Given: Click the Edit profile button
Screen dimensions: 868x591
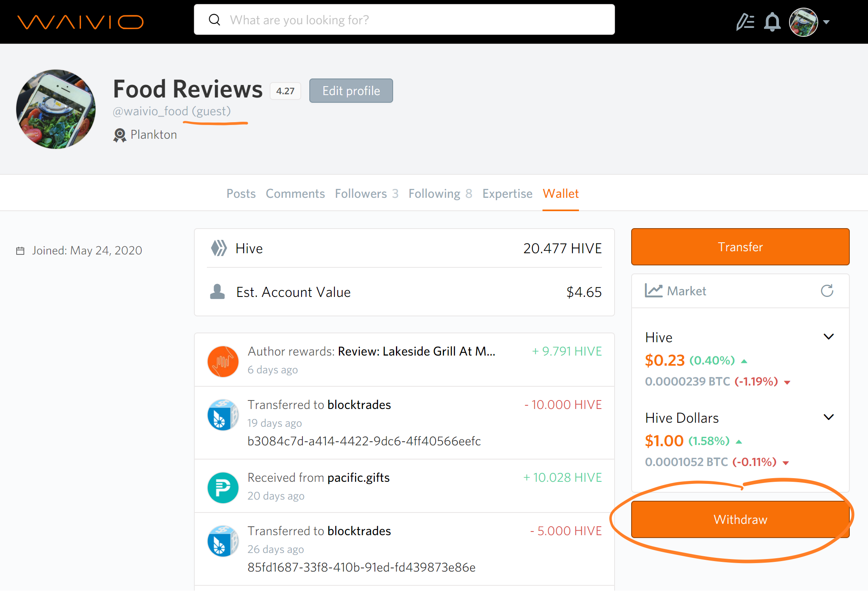Looking at the screenshot, I should pos(351,91).
